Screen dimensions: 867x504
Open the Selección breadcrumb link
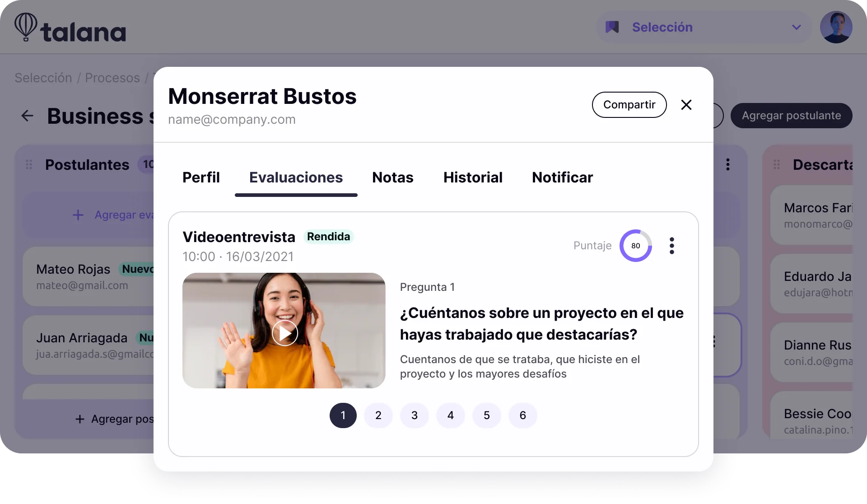coord(43,78)
